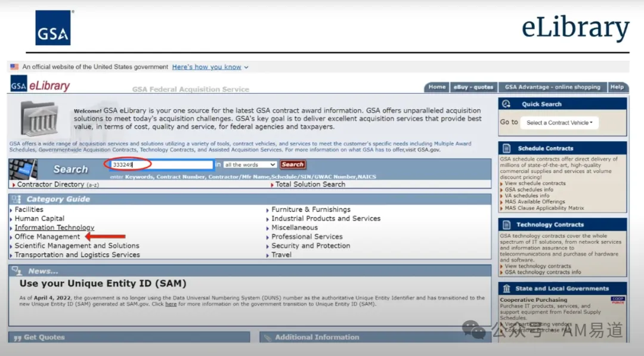The width and height of the screenshot is (644, 356).
Task: Open the Select a Contract Vehicle dropdown
Action: 559,123
